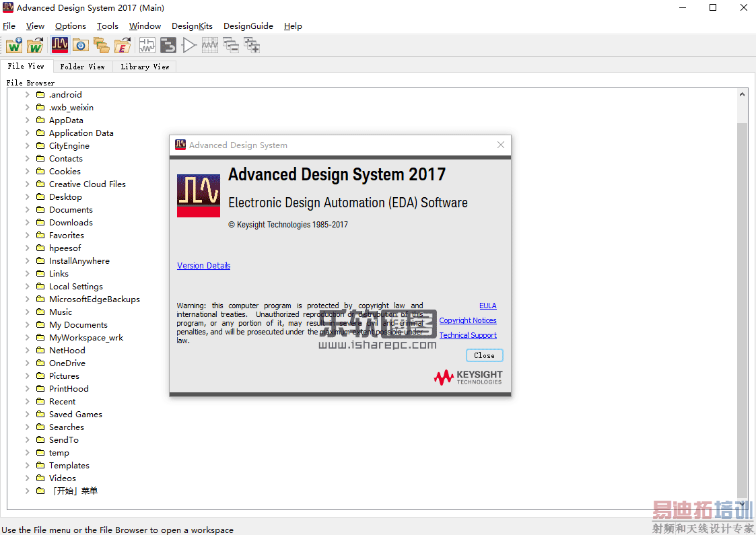
Task: Select the Favorites folder row
Action: click(67, 236)
